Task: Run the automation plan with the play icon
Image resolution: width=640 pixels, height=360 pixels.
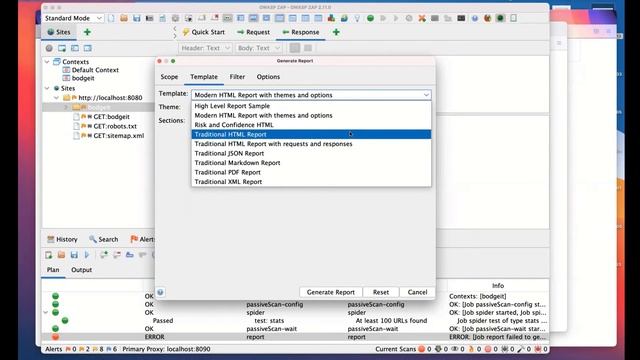Action: point(87,255)
